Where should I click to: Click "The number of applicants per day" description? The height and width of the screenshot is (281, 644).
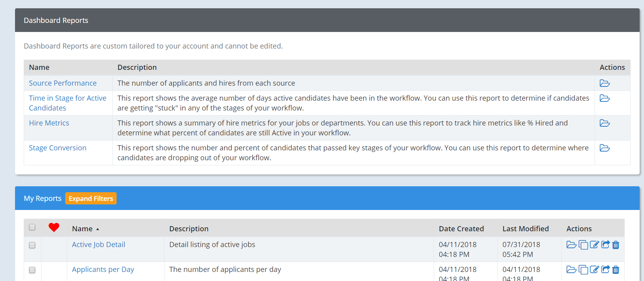coord(225,270)
